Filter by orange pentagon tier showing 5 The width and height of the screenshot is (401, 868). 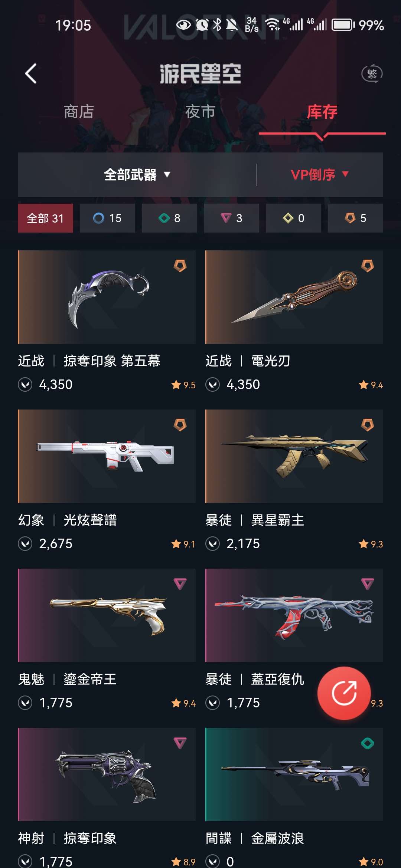(x=355, y=218)
